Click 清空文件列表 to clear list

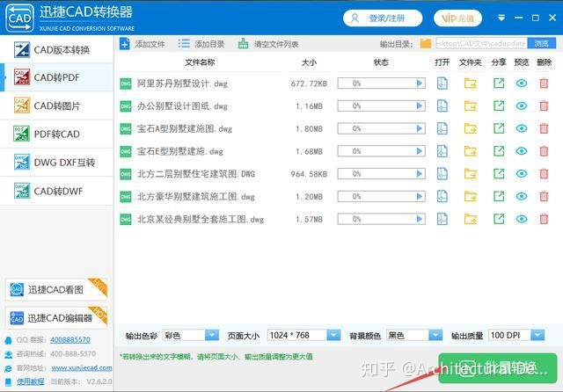click(x=268, y=44)
